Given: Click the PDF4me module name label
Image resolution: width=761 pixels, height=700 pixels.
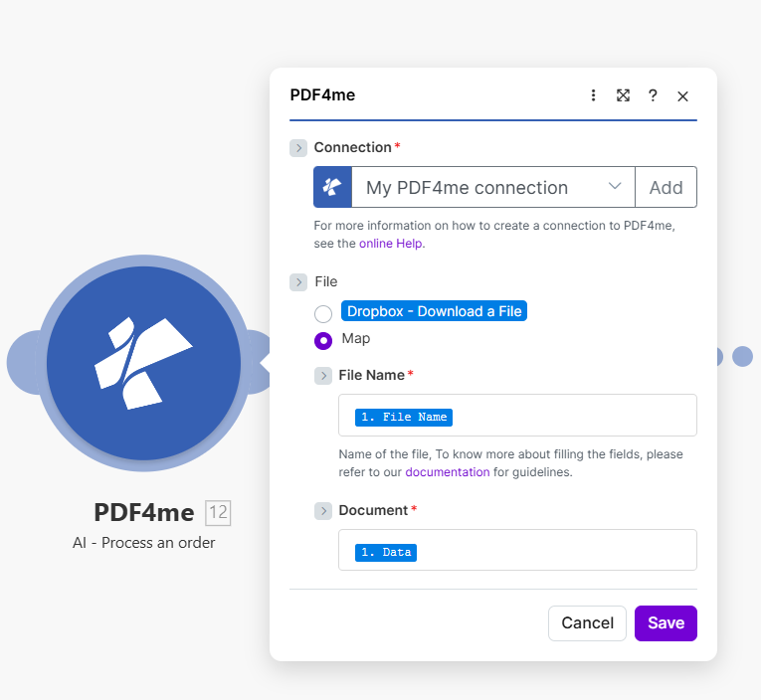Looking at the screenshot, I should pos(144,513).
